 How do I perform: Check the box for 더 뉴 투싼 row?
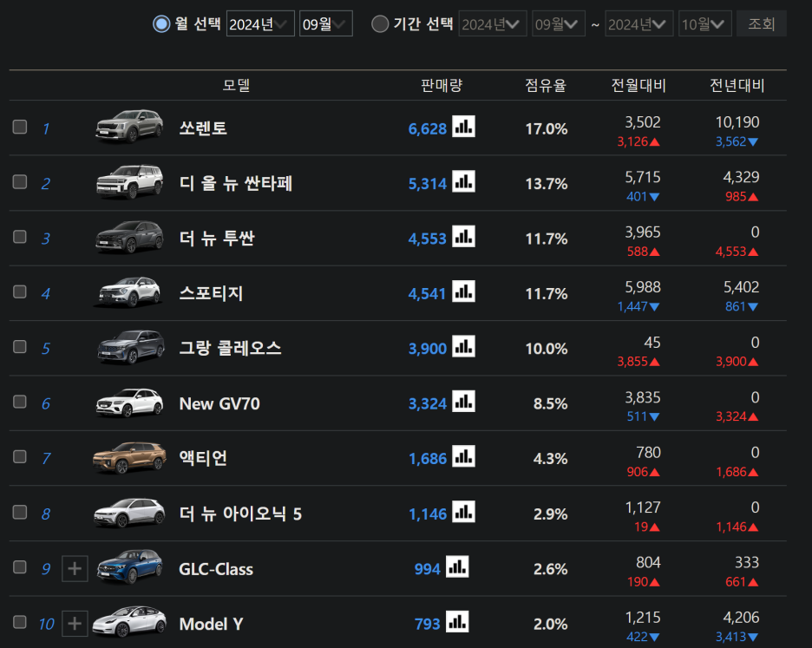(20, 237)
